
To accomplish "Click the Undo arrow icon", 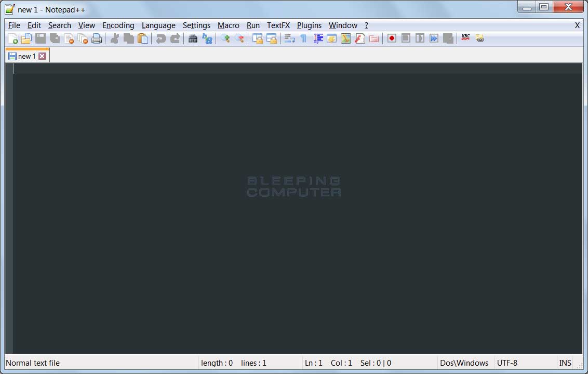I will click(x=161, y=38).
